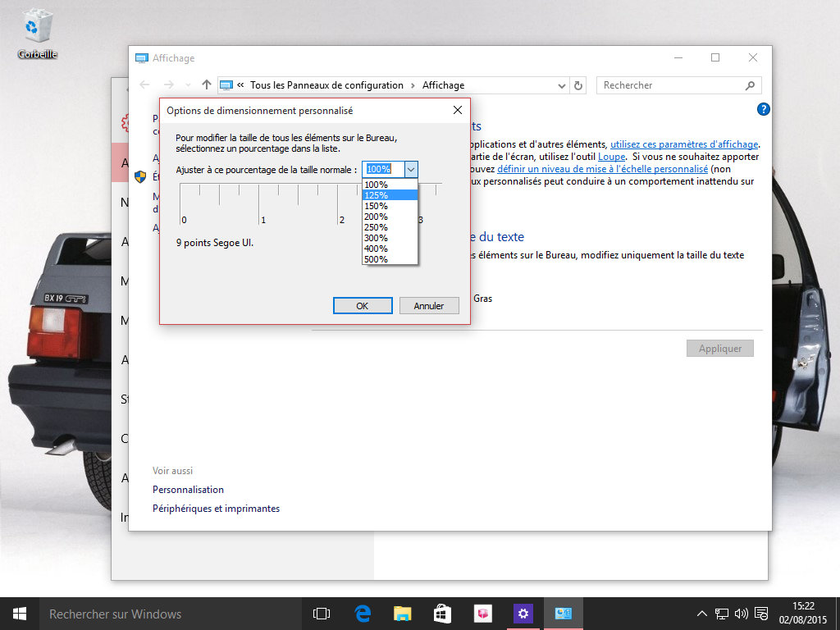Choose 200% in the scaling list
Screen dimensions: 840x630
point(377,217)
